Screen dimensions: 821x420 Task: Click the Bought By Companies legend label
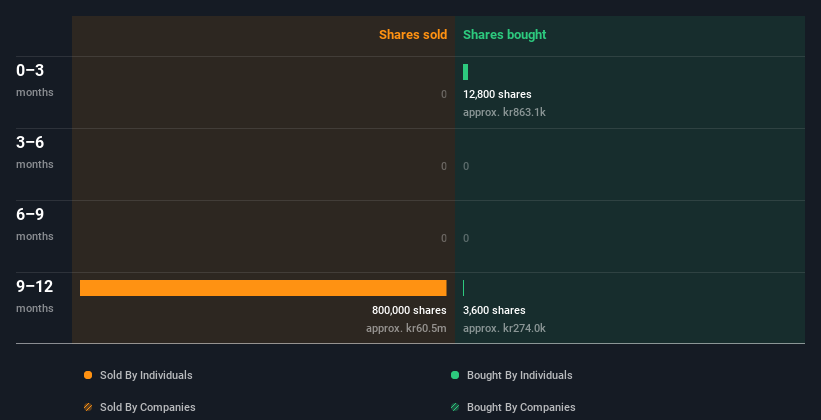coord(521,407)
